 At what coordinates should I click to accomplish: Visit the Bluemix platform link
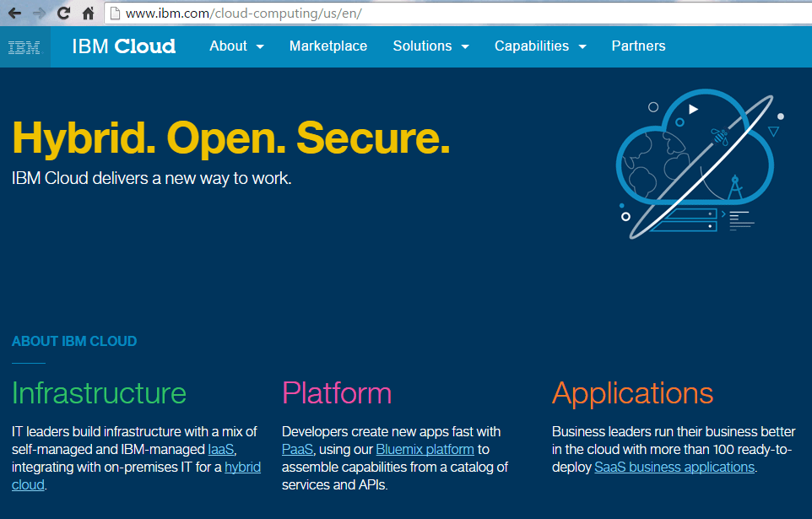click(425, 449)
